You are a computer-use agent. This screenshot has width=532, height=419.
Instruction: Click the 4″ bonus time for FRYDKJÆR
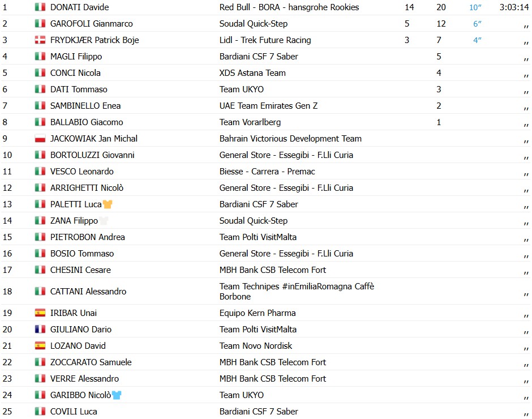point(477,40)
